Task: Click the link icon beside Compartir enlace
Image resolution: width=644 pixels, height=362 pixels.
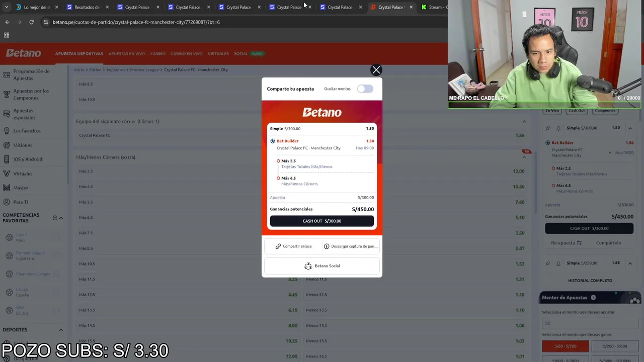Action: [278, 246]
